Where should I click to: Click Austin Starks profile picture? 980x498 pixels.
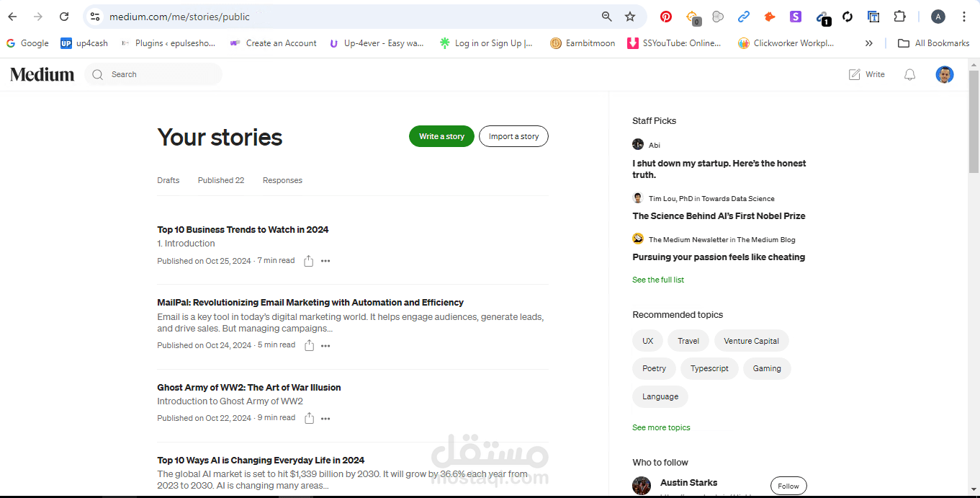coord(642,486)
